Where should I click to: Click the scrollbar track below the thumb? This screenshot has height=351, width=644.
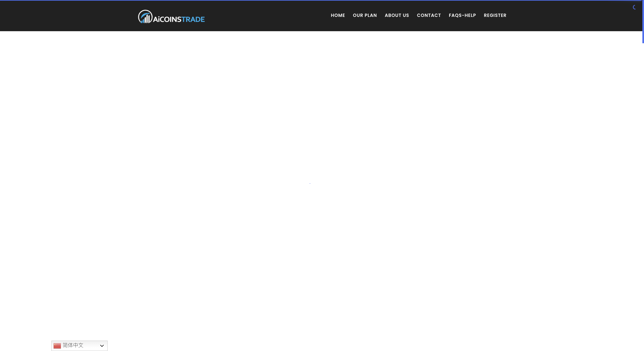643,195
